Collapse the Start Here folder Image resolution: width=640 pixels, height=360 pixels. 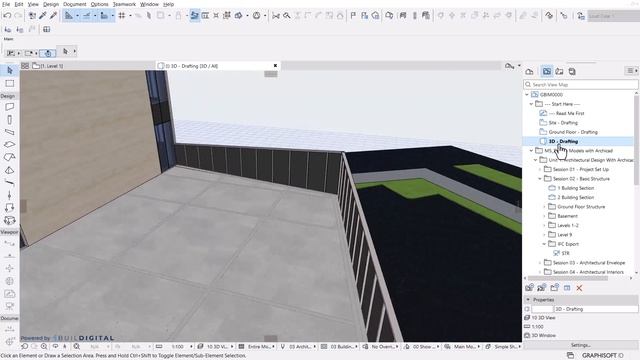tap(531, 104)
